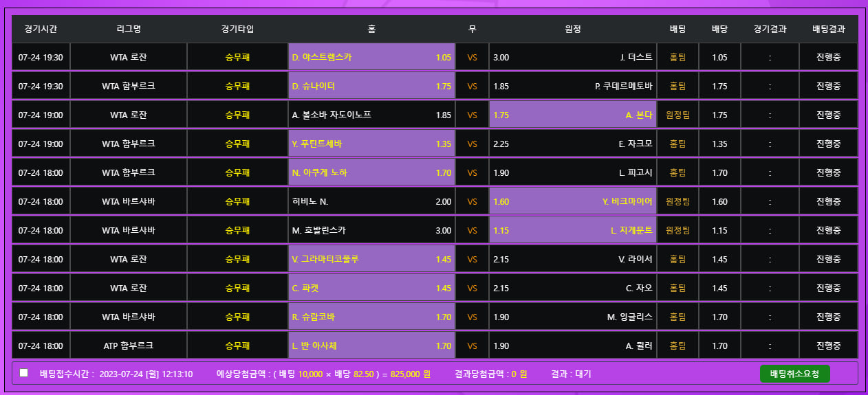Select home player C. 파켓
The height and width of the screenshot is (395, 868).
click(x=372, y=289)
